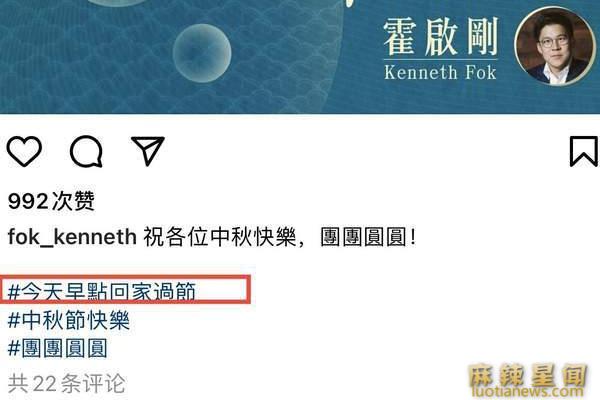
Task: Click the partial moon at banner's top-left edge
Action: point(119,3)
